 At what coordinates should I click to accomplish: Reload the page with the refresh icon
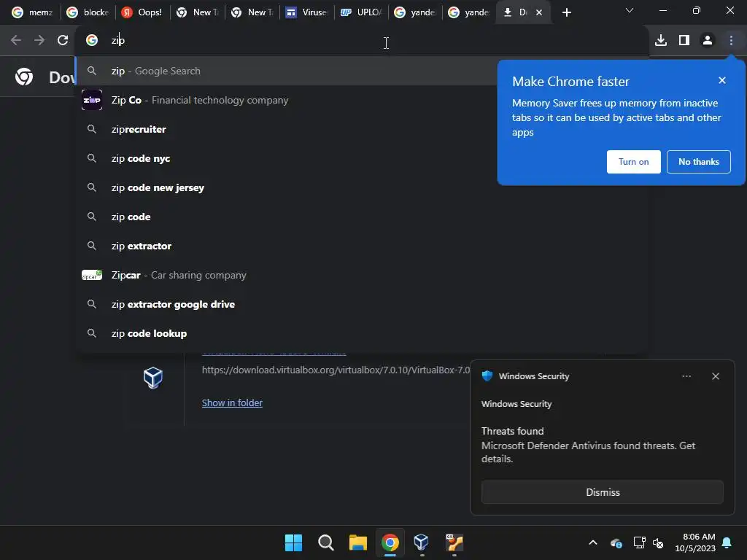(63, 41)
